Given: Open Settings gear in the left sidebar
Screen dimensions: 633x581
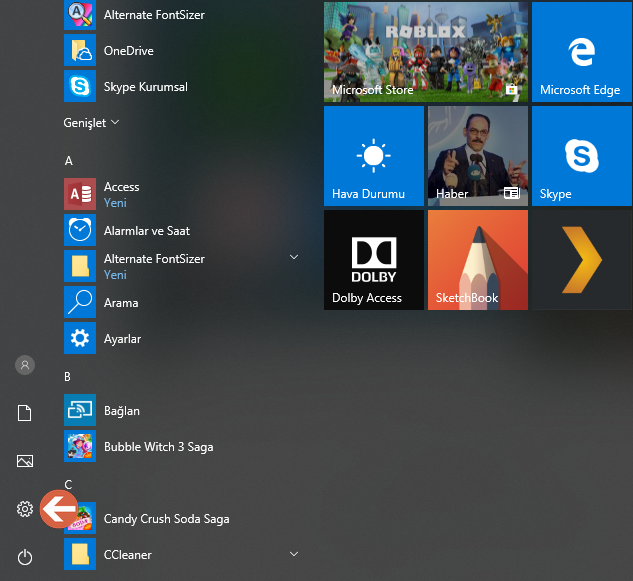Looking at the screenshot, I should (x=25, y=509).
